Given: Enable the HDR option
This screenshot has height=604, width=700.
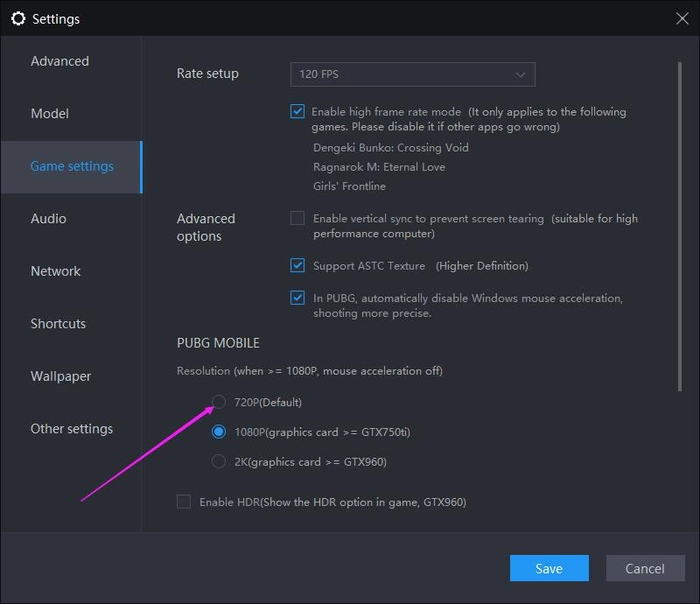Looking at the screenshot, I should tap(184, 502).
